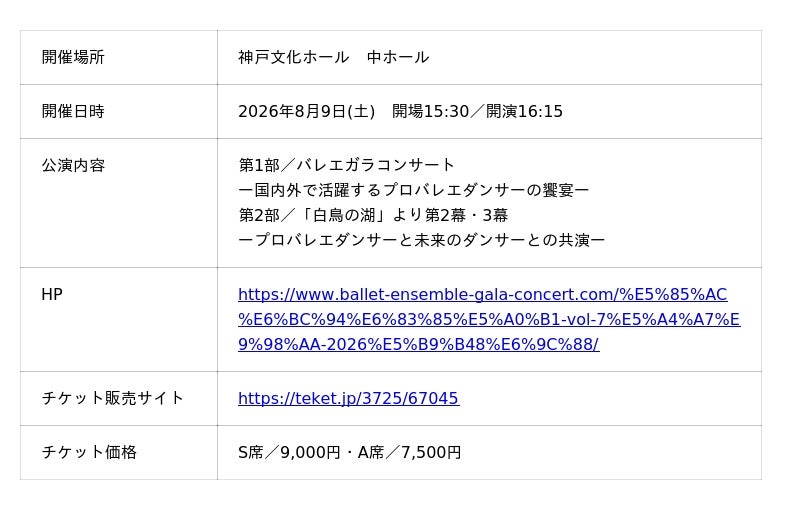Screen dimensions: 800x510
Task: Click the プロバレエダンサーの饗宴 subtitle line
Action: [414, 190]
